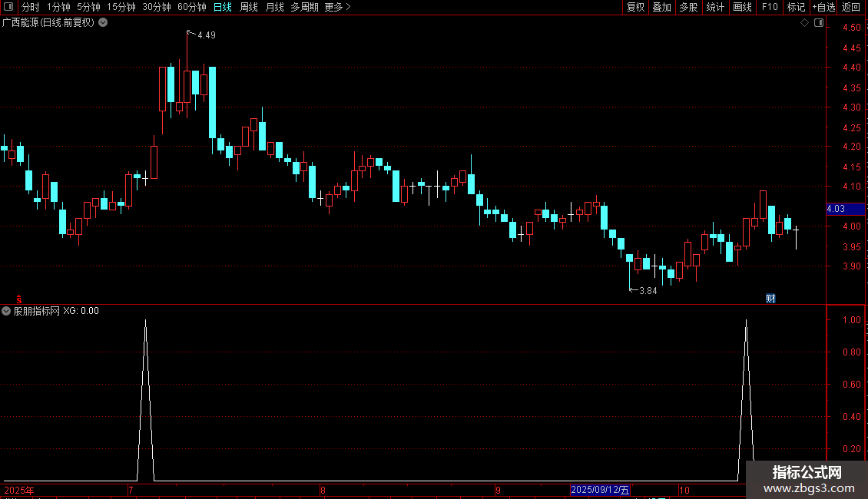Click the 2025年 label on time axis
868x499 pixels.
pyautogui.click(x=19, y=491)
